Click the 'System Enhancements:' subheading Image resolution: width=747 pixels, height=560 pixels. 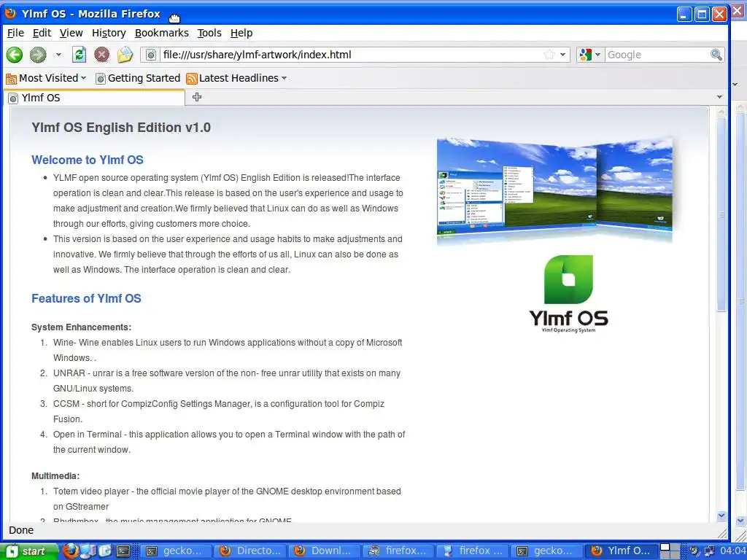click(82, 327)
